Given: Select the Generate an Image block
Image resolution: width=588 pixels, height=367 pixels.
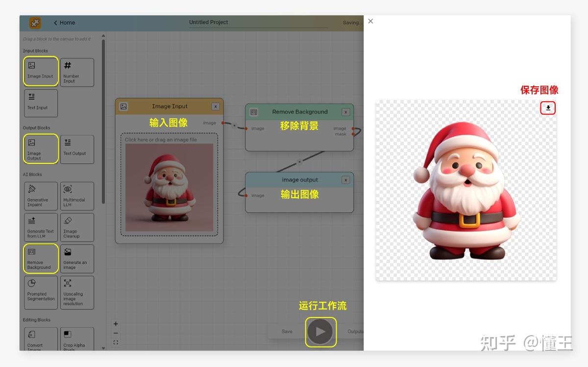Looking at the screenshot, I should tap(77, 259).
